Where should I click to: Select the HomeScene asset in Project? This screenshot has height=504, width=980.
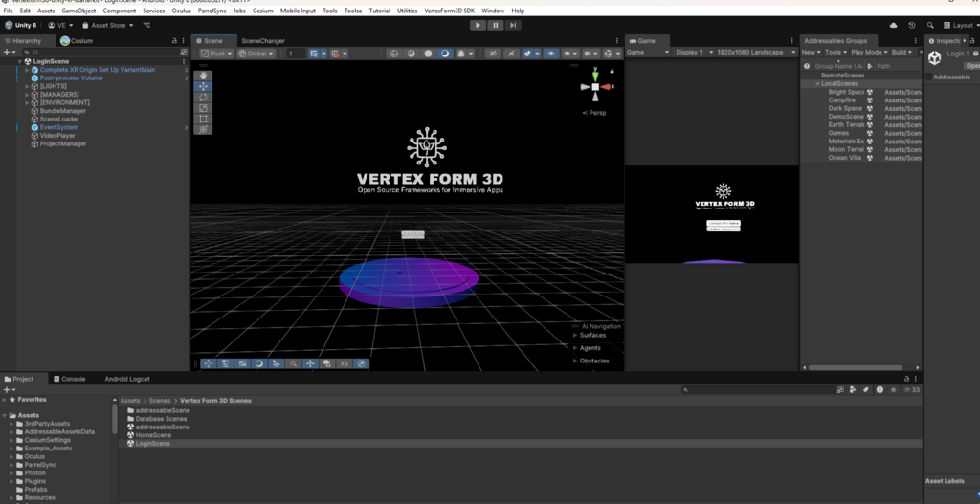(x=153, y=435)
